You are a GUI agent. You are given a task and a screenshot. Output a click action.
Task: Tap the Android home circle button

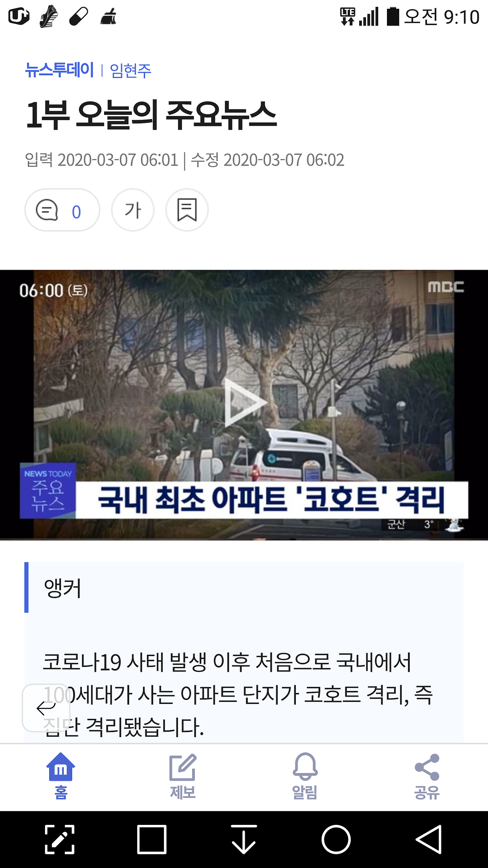(336, 839)
